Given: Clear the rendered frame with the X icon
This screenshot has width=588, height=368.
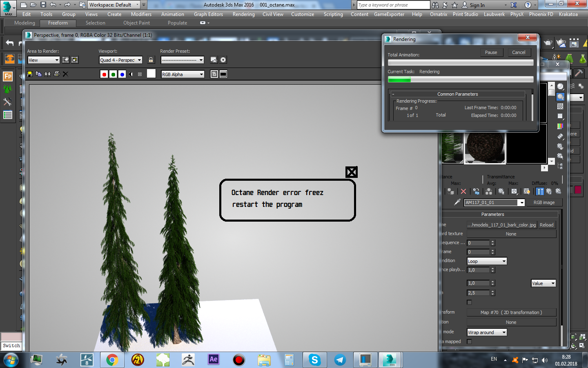Looking at the screenshot, I should [65, 74].
